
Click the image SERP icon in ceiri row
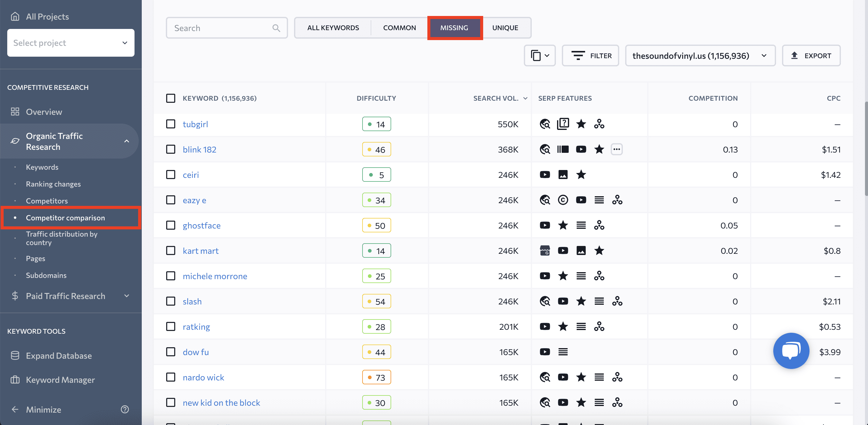(563, 175)
